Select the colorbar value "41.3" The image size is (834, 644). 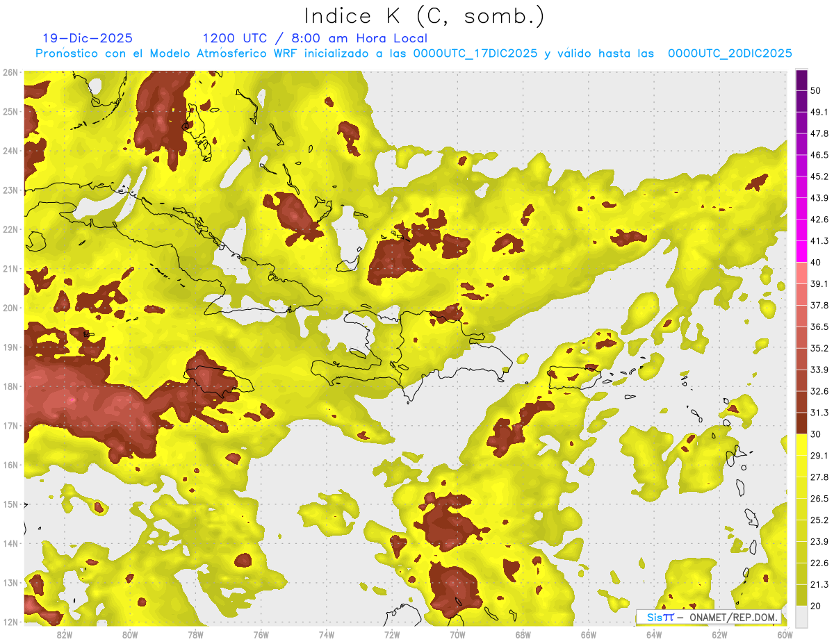pyautogui.click(x=819, y=241)
